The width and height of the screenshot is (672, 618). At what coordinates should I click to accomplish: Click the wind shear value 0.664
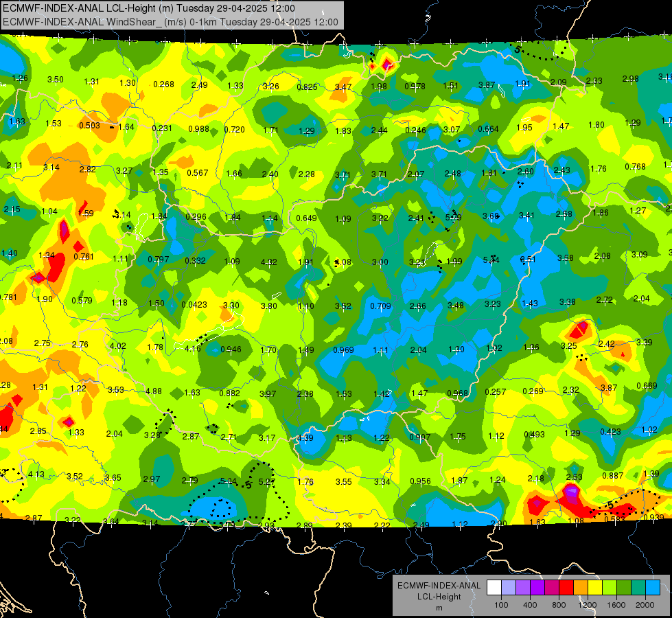[489, 128]
